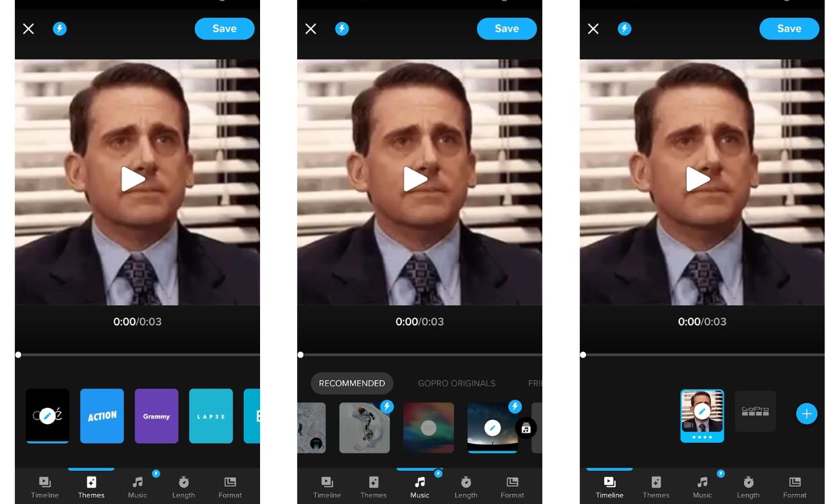
Task: Save the edited video
Action: (224, 28)
